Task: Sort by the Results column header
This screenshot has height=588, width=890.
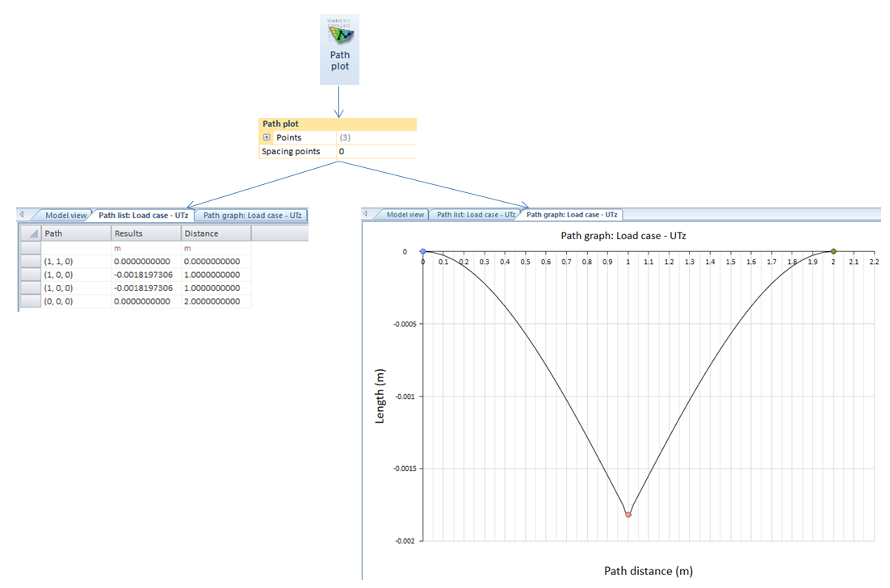Action: pyautogui.click(x=145, y=233)
